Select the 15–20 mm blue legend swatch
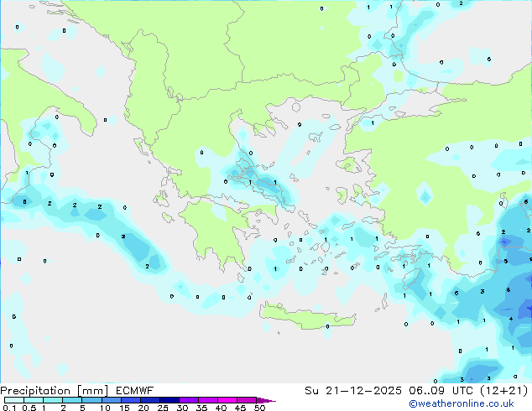Viewport: 532px width, 411px height. (131, 400)
